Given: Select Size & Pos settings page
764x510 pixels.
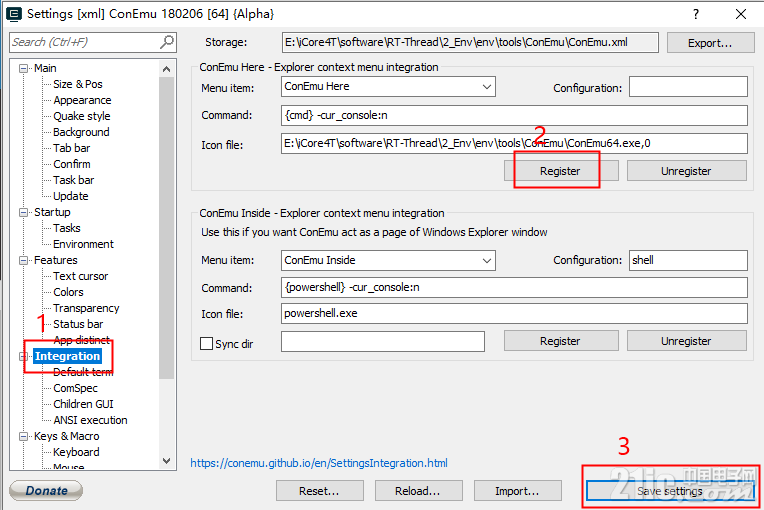Looking at the screenshot, I should click(x=78, y=84).
